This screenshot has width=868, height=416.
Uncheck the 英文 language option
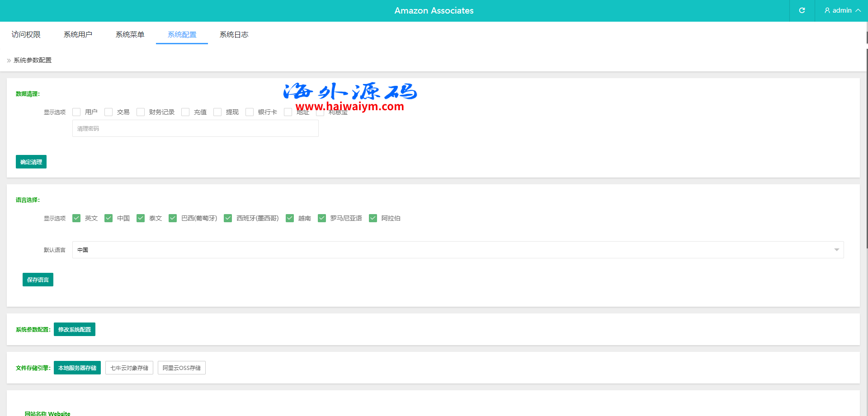coord(76,218)
